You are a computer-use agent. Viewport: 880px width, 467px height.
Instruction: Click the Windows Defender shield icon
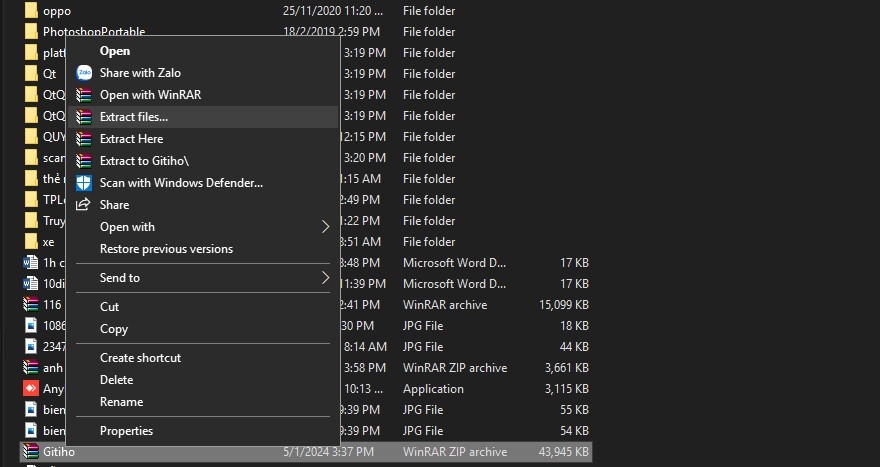(84, 183)
